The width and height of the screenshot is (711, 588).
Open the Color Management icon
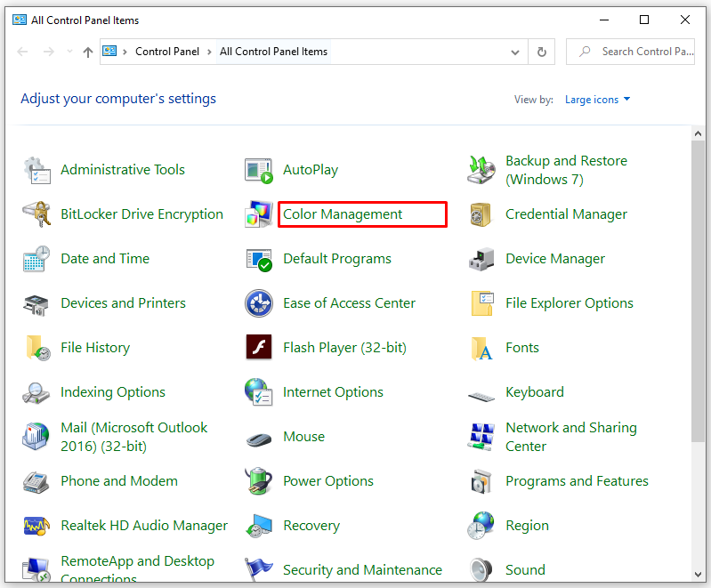[x=259, y=214]
